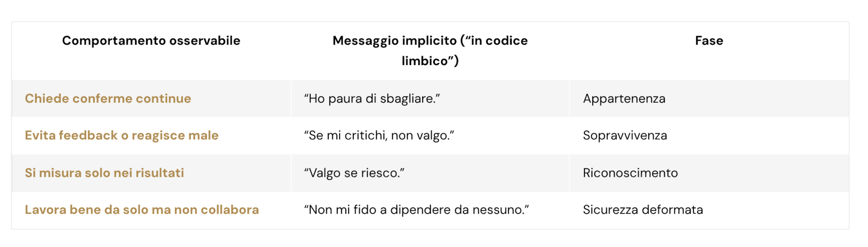The image size is (868, 247).
Task: Click "Lavora bene da solo ma non collabora"
Action: (142, 210)
